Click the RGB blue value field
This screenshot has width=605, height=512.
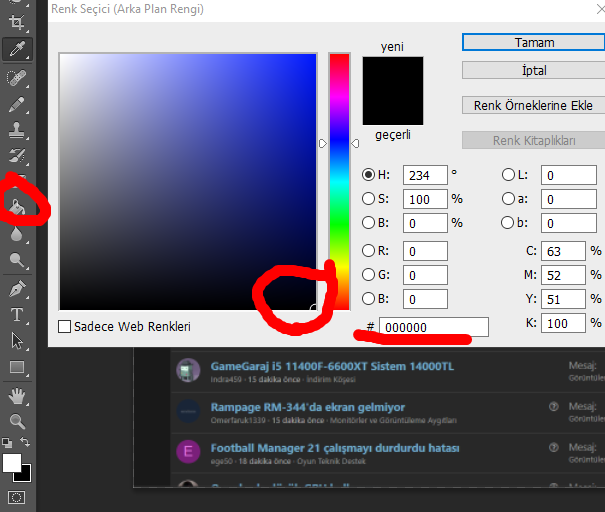[425, 299]
